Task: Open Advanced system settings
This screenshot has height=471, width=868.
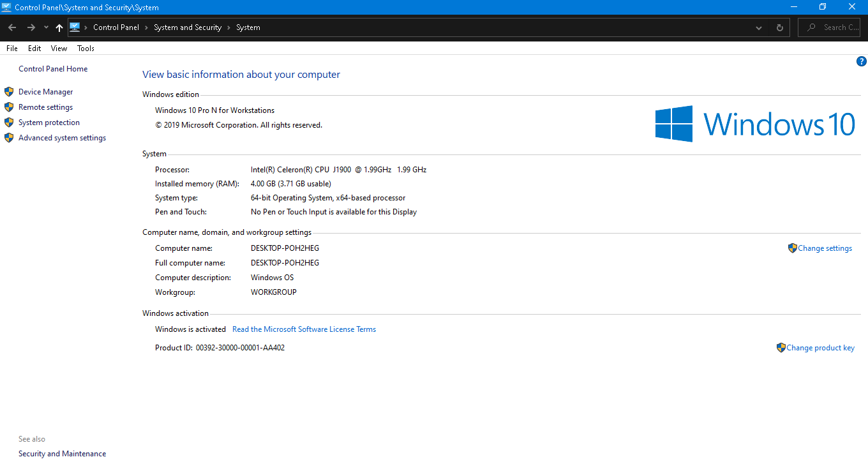Action: click(63, 138)
